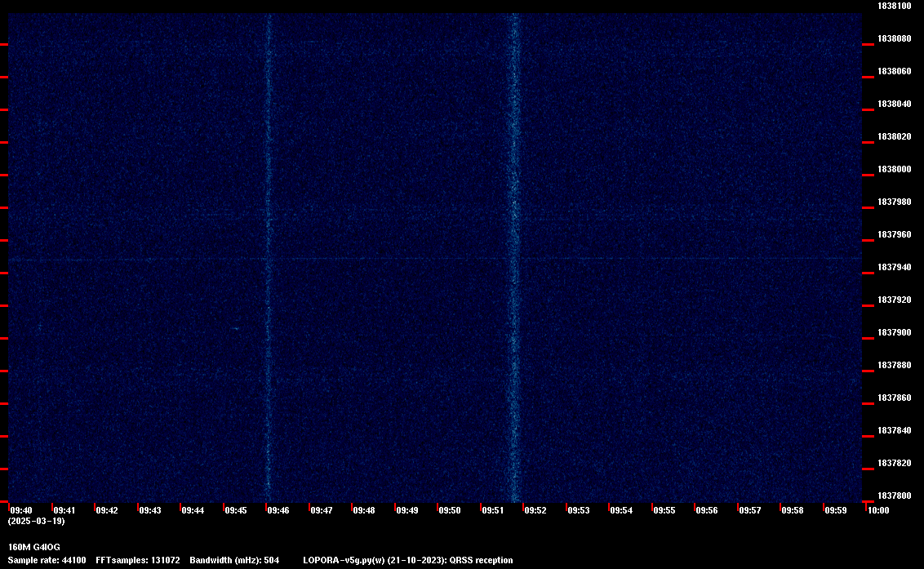The image size is (924, 569).
Task: Click the FFTsamples: 131072 text
Action: [138, 560]
